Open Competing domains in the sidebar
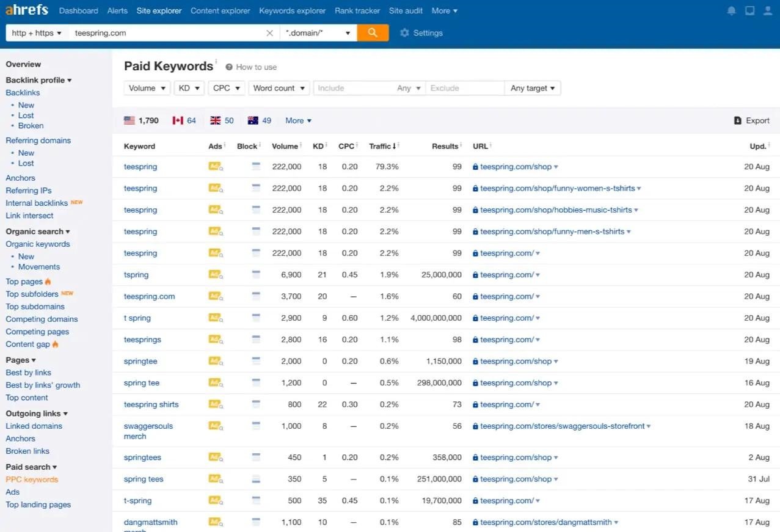This screenshot has width=780, height=532. (42, 319)
